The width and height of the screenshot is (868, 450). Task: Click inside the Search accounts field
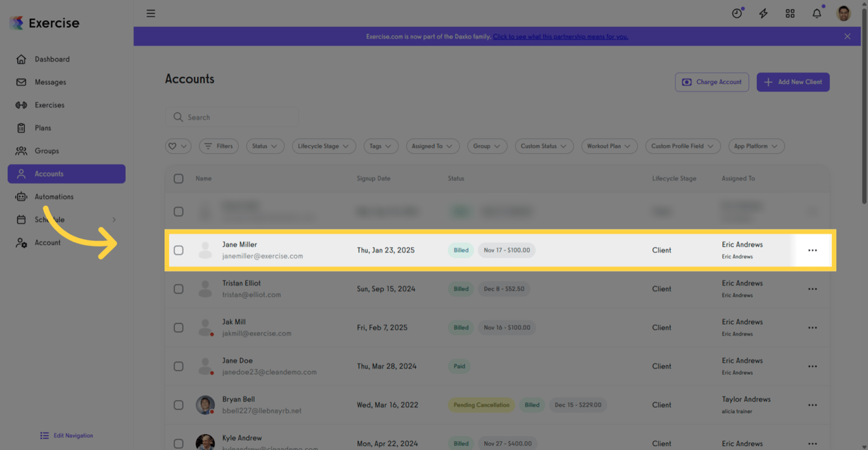coord(231,117)
